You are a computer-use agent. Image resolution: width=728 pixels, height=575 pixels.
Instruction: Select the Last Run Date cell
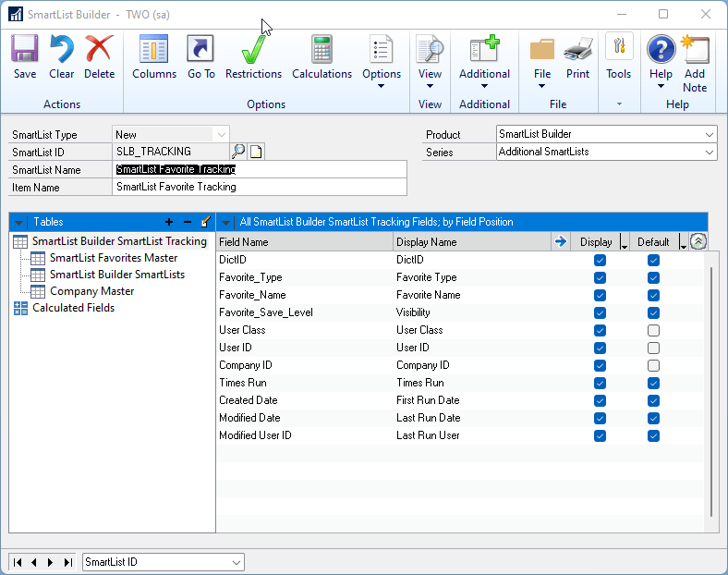428,418
